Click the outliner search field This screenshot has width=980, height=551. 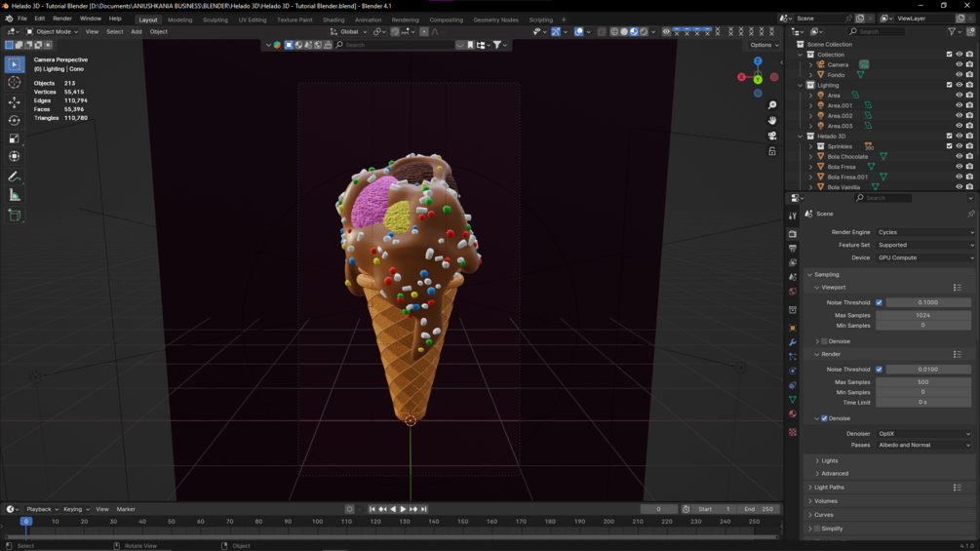[x=877, y=32]
